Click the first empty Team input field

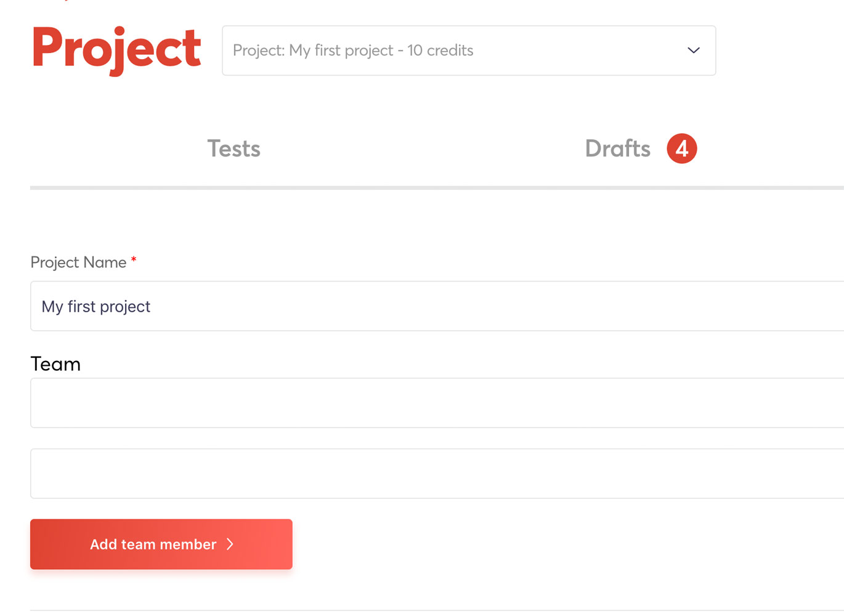(431, 403)
